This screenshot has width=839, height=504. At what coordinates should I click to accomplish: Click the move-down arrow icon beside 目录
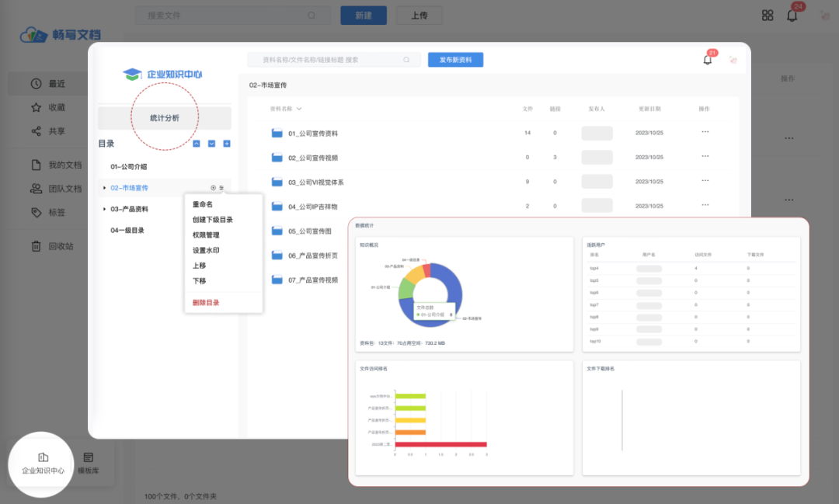[x=211, y=144]
